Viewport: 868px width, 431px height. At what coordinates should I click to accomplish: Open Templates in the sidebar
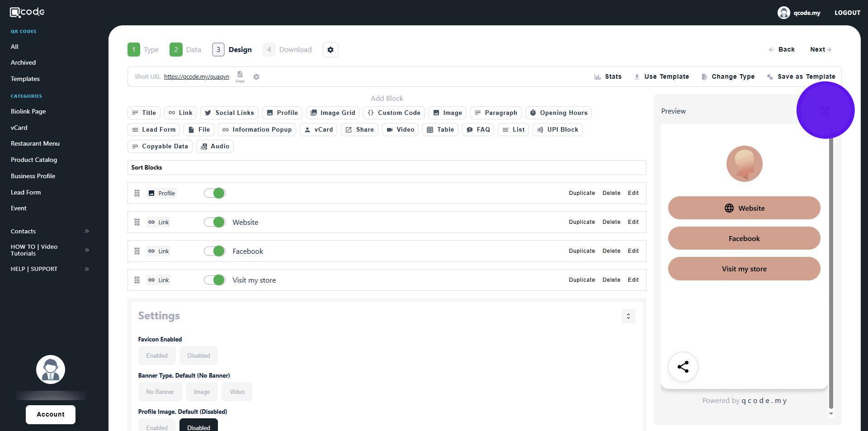pyautogui.click(x=25, y=79)
